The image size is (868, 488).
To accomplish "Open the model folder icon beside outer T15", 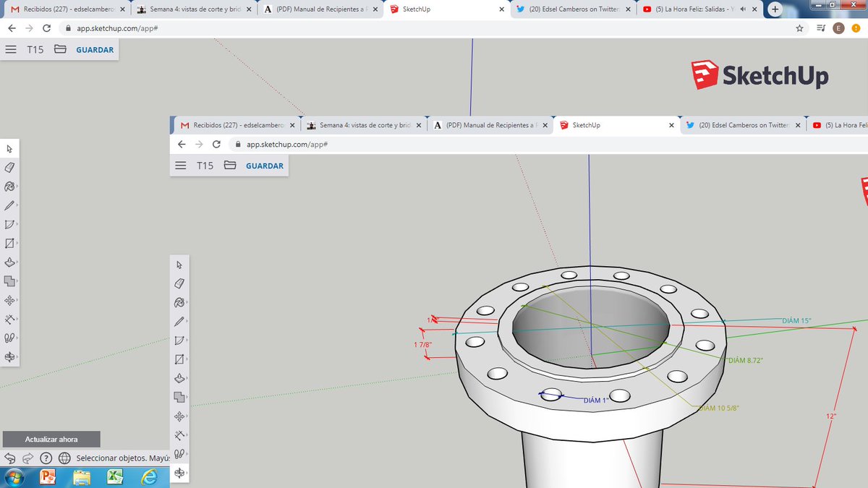I will [60, 50].
